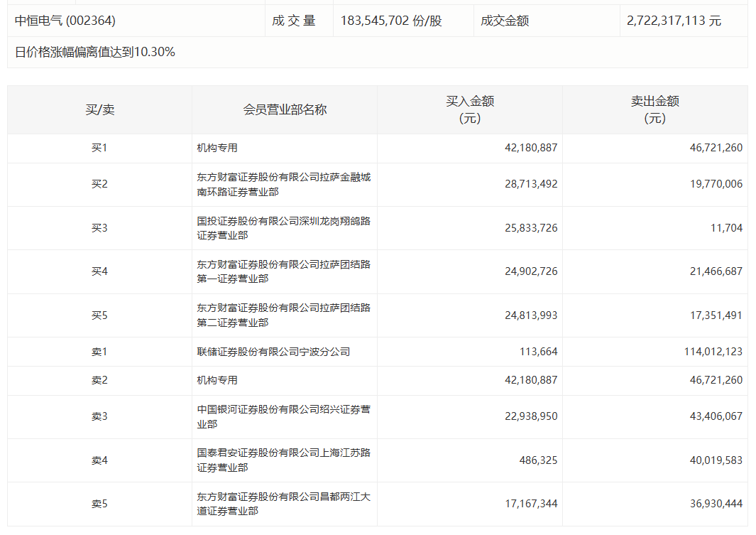
Task: Click 国泰君安证券 上海江苏路 branch name
Action: click(283, 460)
